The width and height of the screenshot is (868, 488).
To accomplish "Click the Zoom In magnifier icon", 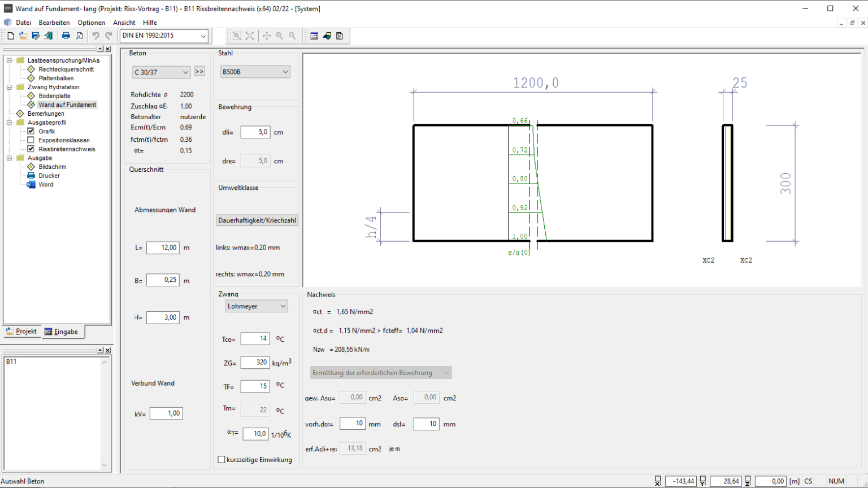I will (279, 36).
